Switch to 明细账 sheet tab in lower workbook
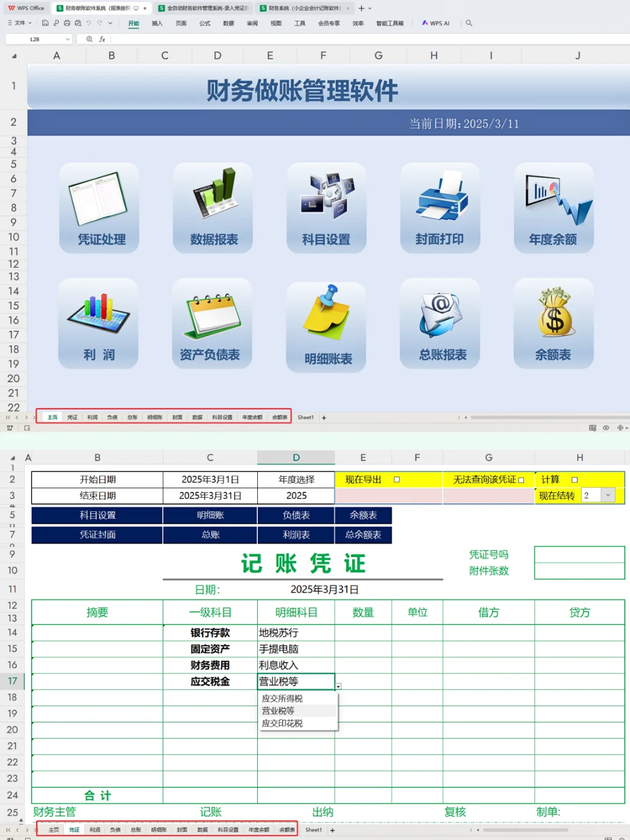This screenshot has height=840, width=630. pyautogui.click(x=159, y=830)
